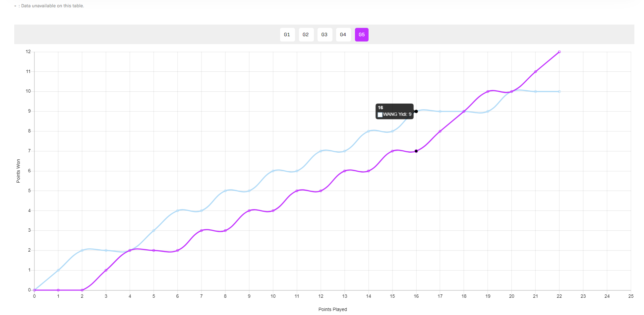This screenshot has width=644, height=315.
Task: Click the purple point at 21 points played
Action: [536, 72]
